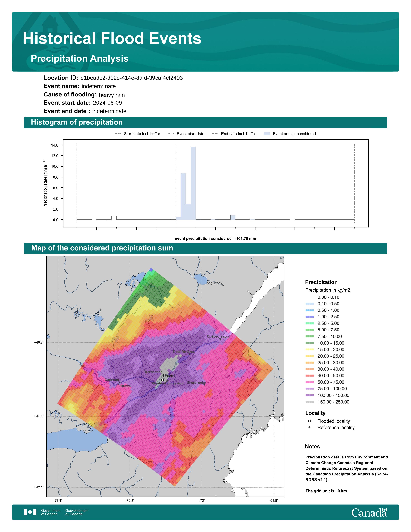Click the Gouvernement du Canada footer text

click(x=77, y=512)
